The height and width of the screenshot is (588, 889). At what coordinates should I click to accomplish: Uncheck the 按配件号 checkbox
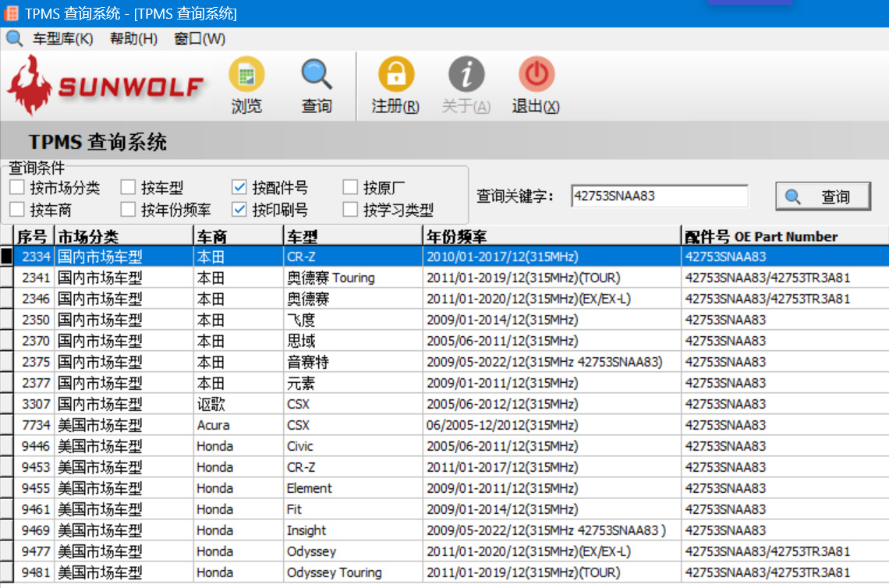[239, 187]
